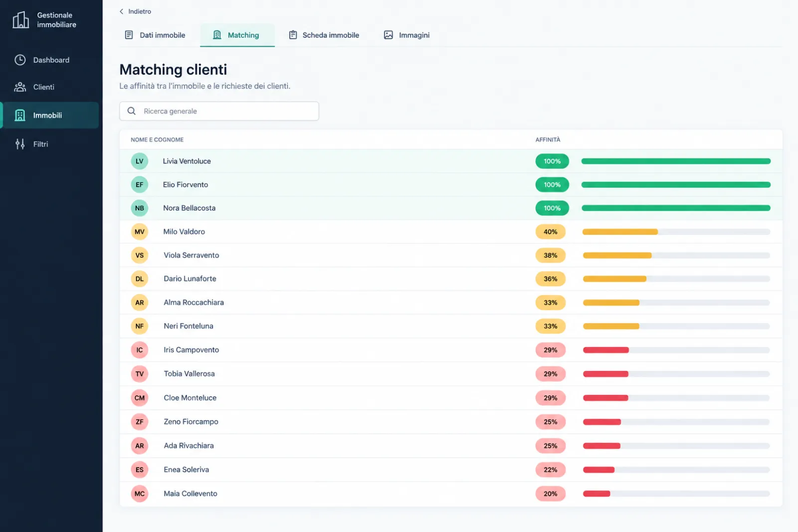Open Dashboard via its clock icon
This screenshot has height=532, width=798.
click(x=20, y=60)
